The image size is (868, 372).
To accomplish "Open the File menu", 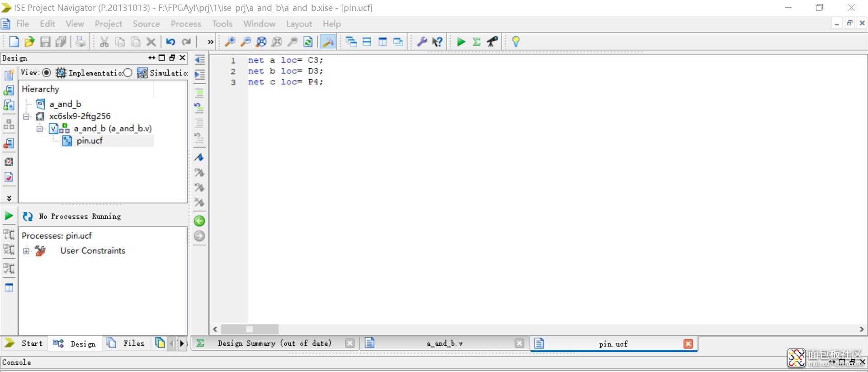I will click(23, 24).
